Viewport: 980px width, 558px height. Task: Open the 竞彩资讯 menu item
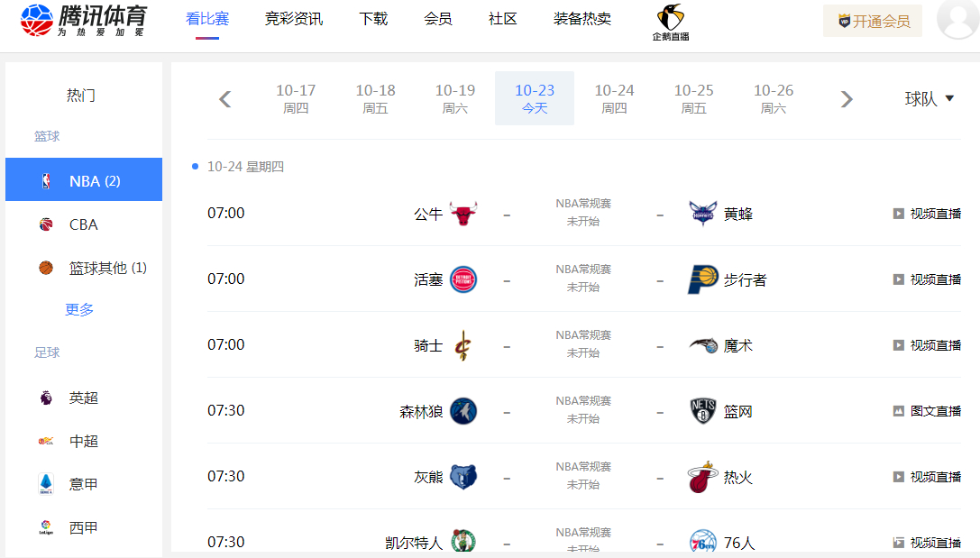294,19
